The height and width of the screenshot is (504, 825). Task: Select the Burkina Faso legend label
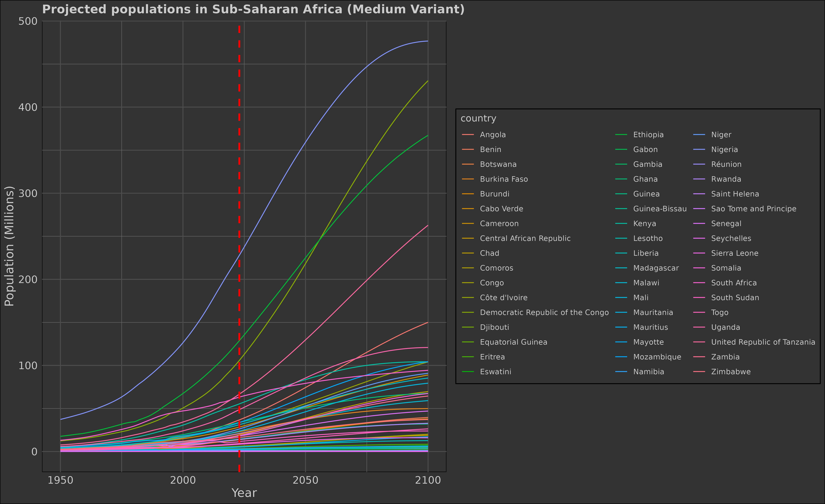click(x=504, y=179)
